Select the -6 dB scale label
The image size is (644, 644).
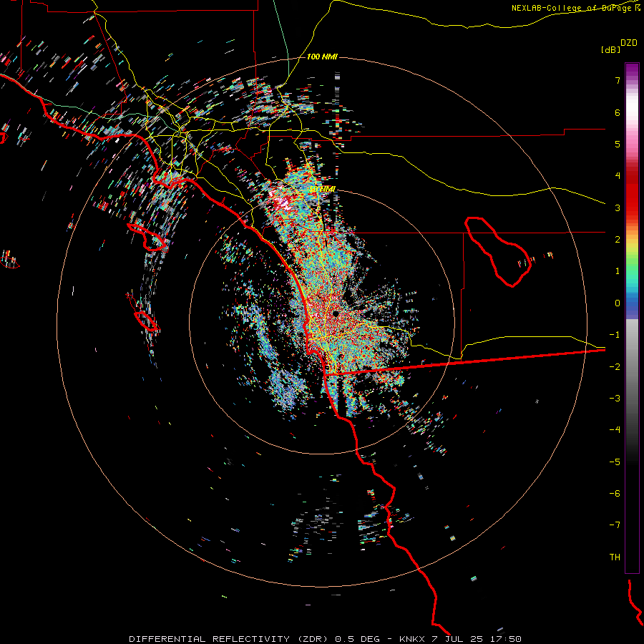(615, 494)
